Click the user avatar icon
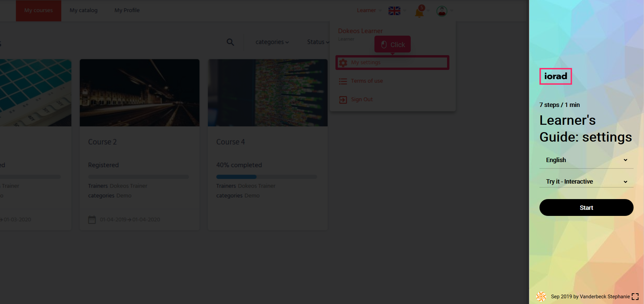The height and width of the screenshot is (304, 644). point(442,11)
